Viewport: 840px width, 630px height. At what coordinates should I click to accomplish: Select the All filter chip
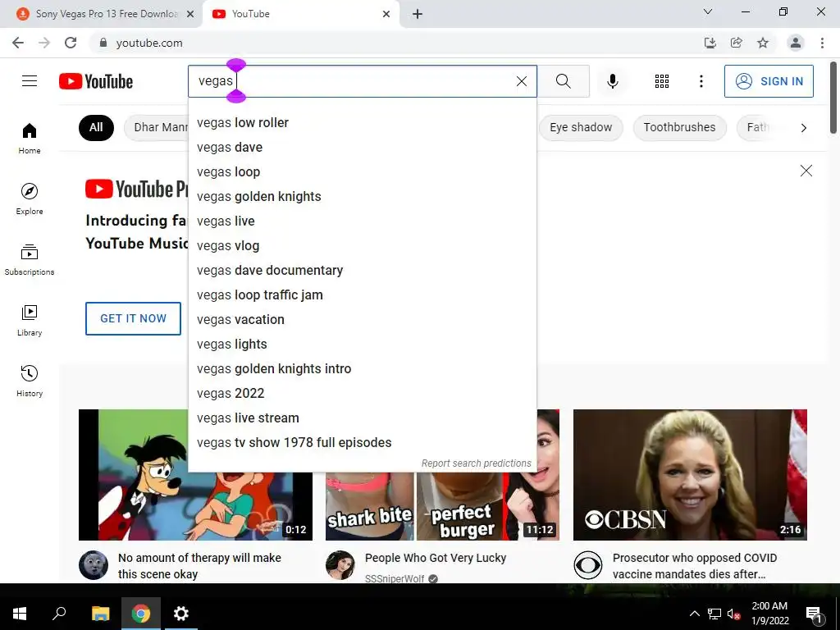click(x=97, y=127)
